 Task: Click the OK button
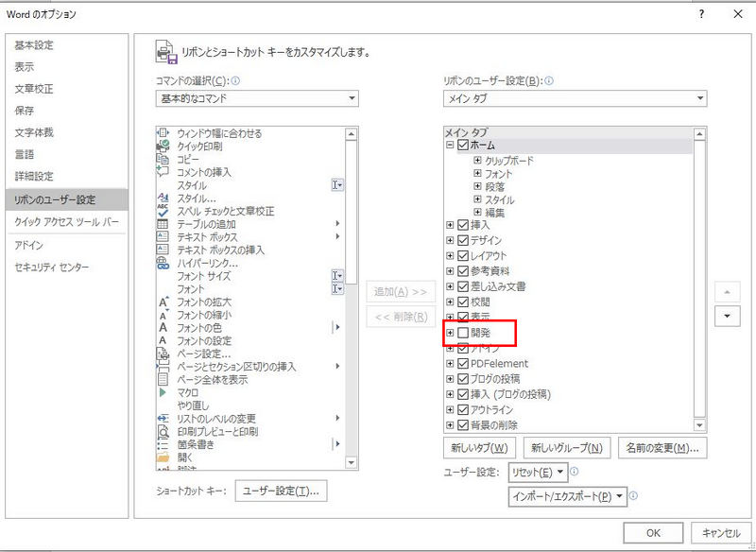653,533
